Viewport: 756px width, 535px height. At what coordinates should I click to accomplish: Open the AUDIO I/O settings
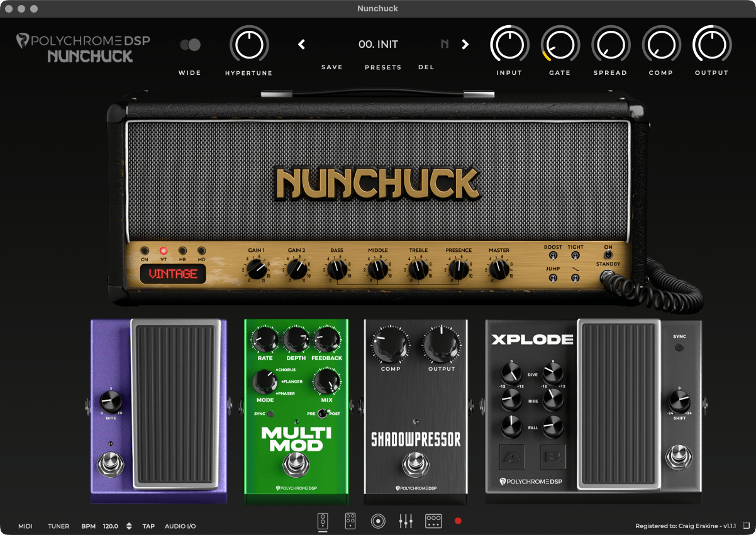pos(181,526)
